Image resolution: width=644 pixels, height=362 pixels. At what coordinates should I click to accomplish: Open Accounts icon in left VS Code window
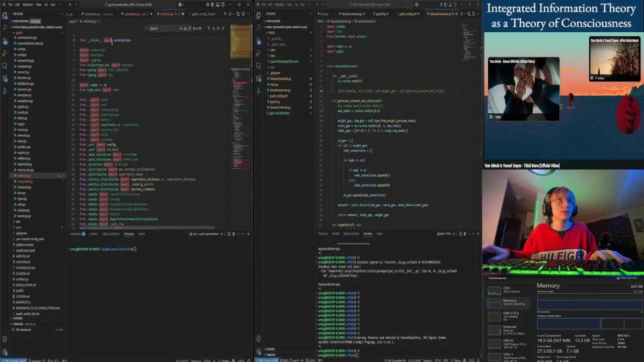click(x=5, y=339)
